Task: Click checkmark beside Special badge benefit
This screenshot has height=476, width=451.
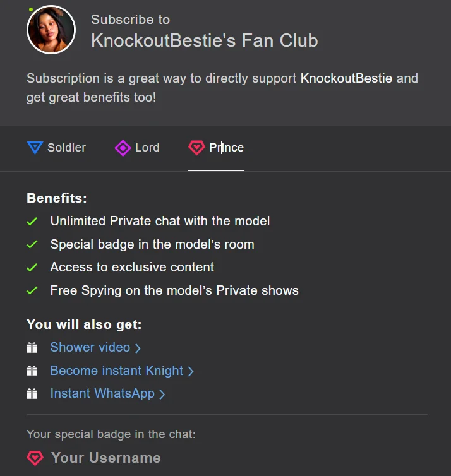Action: point(32,244)
